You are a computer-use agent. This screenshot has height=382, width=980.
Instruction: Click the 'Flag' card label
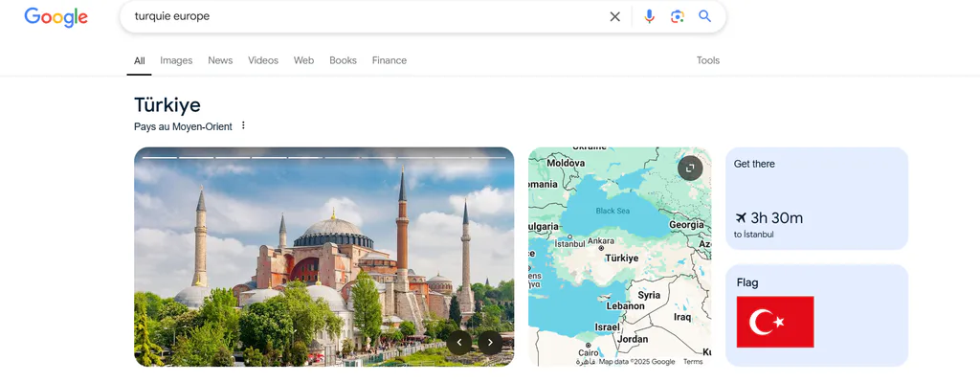pos(747,282)
